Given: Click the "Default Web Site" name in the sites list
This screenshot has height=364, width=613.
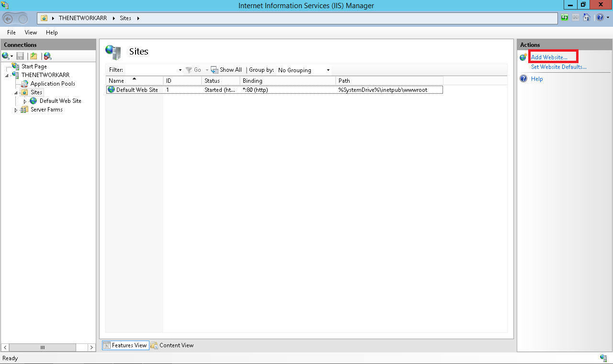Looking at the screenshot, I should click(137, 90).
